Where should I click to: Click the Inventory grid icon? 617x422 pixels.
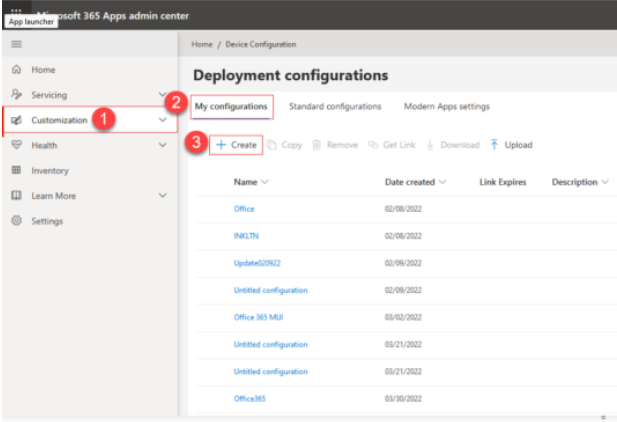point(16,170)
